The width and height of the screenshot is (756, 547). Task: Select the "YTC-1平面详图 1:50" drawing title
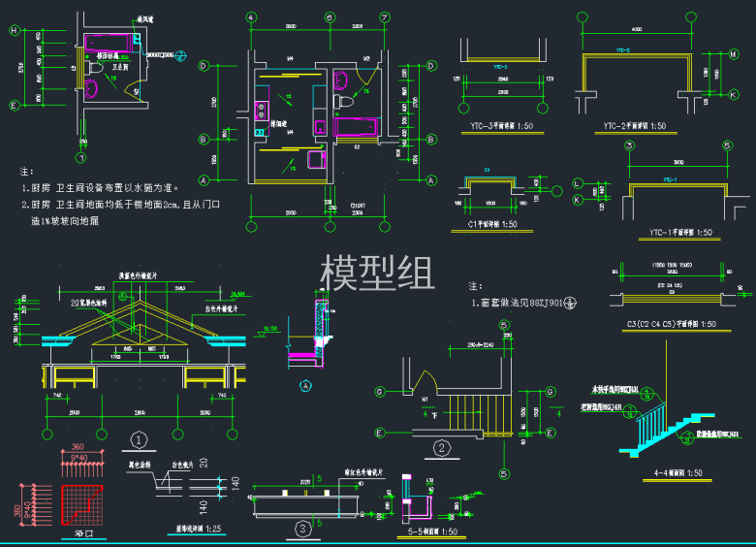680,233
